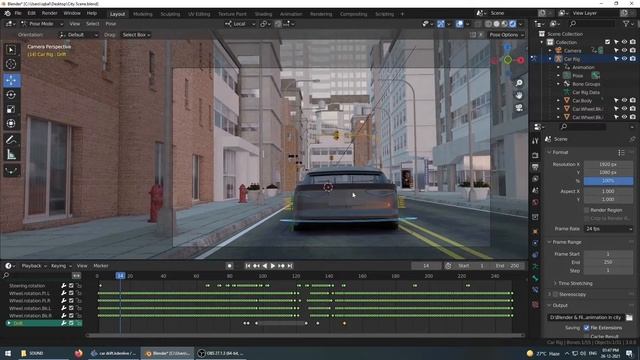Open the Format presets list icon
The width and height of the screenshot is (640, 360).
point(621,152)
